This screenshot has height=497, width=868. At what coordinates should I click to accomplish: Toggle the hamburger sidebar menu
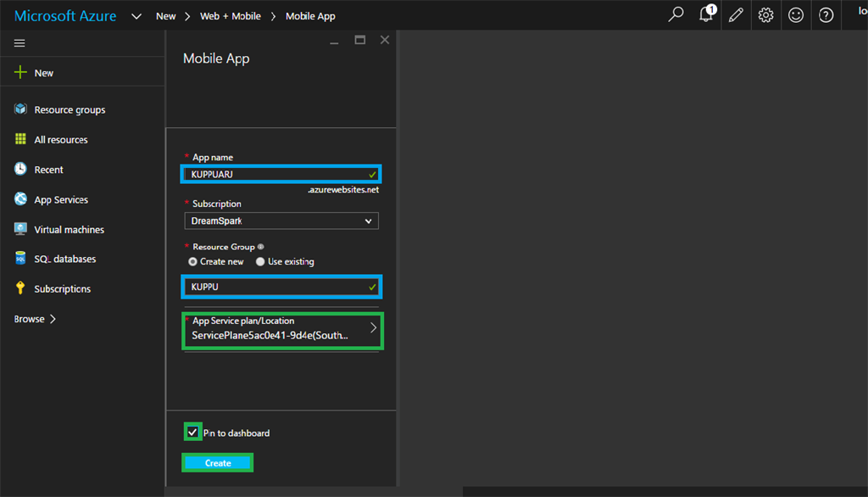tap(19, 43)
